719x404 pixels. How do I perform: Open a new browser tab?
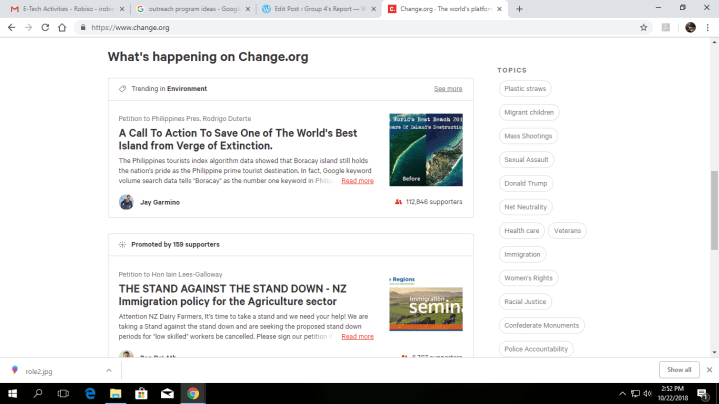point(519,8)
